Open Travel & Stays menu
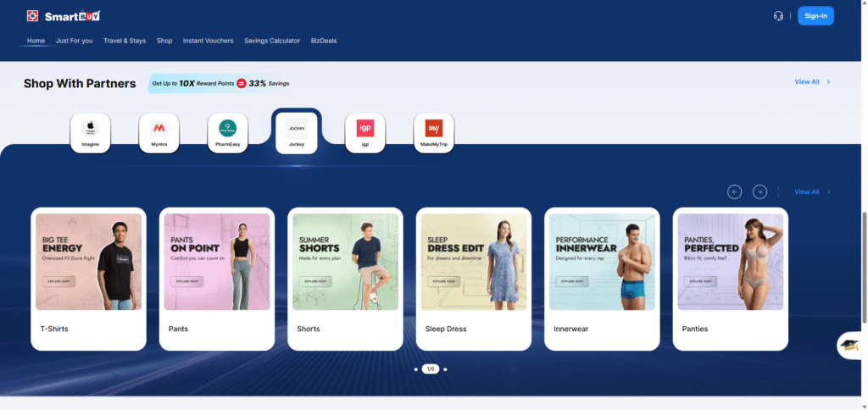This screenshot has width=868, height=410. 125,41
